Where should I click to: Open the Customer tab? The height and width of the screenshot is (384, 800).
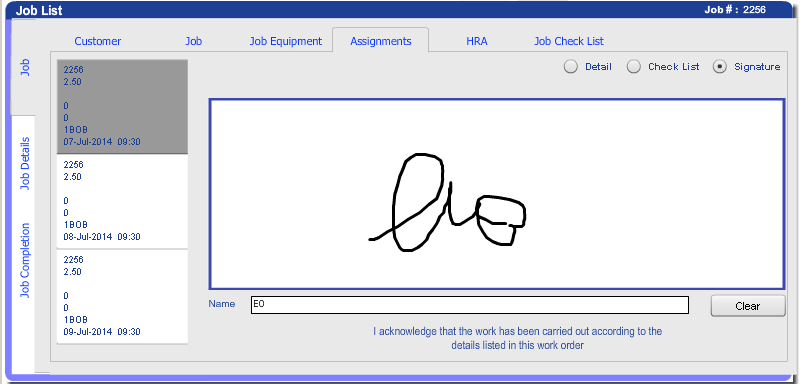[x=98, y=41]
